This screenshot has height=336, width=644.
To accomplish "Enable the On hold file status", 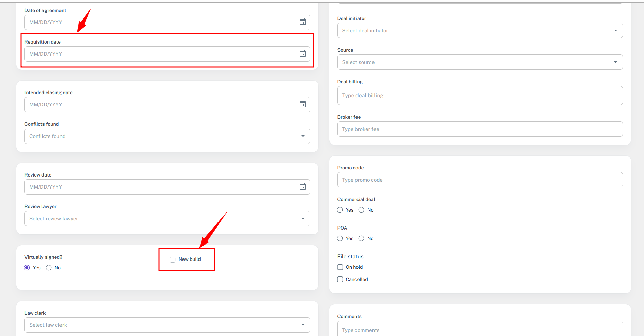I will coord(340,267).
